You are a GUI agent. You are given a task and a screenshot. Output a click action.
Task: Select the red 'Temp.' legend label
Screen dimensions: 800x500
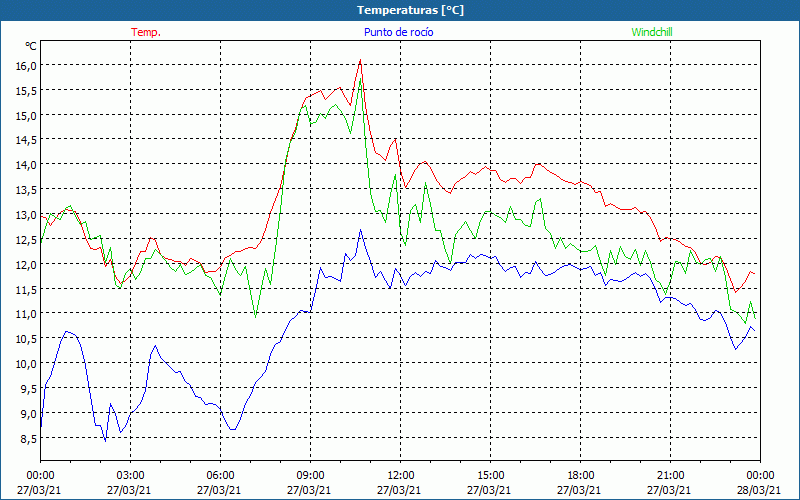pos(146,32)
